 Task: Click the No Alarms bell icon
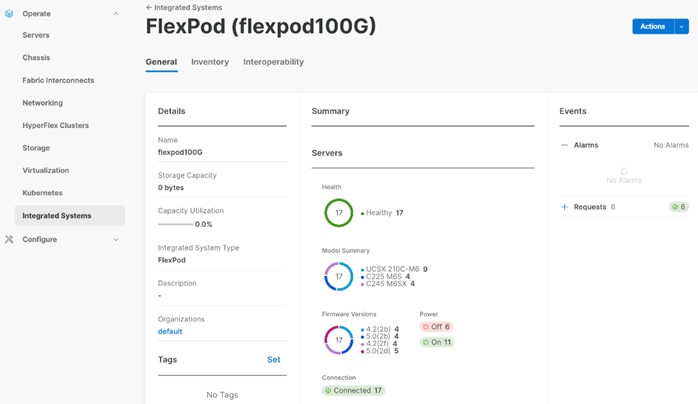[624, 171]
